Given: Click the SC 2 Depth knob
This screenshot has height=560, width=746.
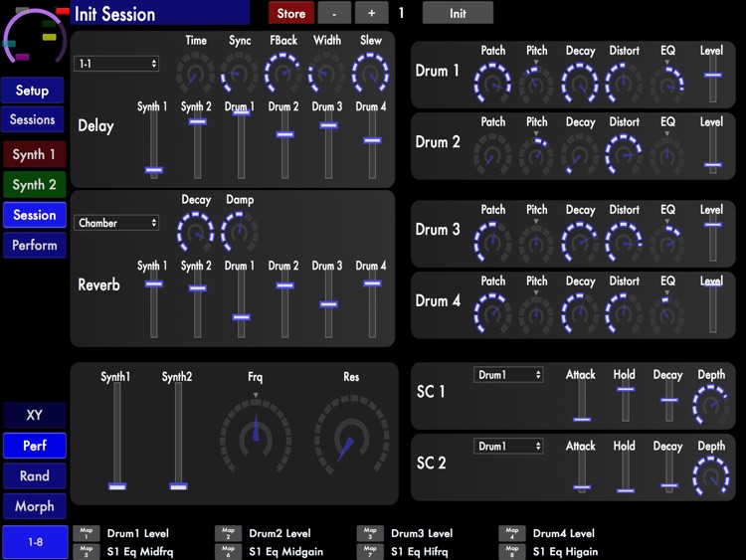Looking at the screenshot, I should [x=711, y=476].
